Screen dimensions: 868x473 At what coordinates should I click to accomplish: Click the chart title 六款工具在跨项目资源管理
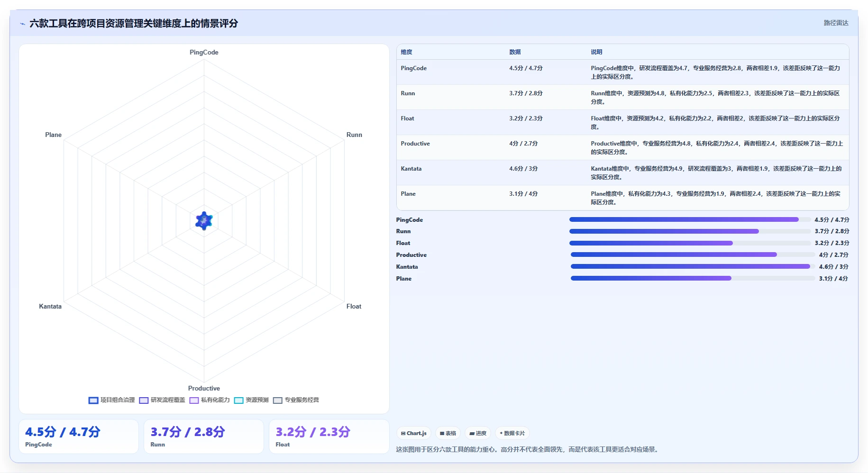coord(134,23)
